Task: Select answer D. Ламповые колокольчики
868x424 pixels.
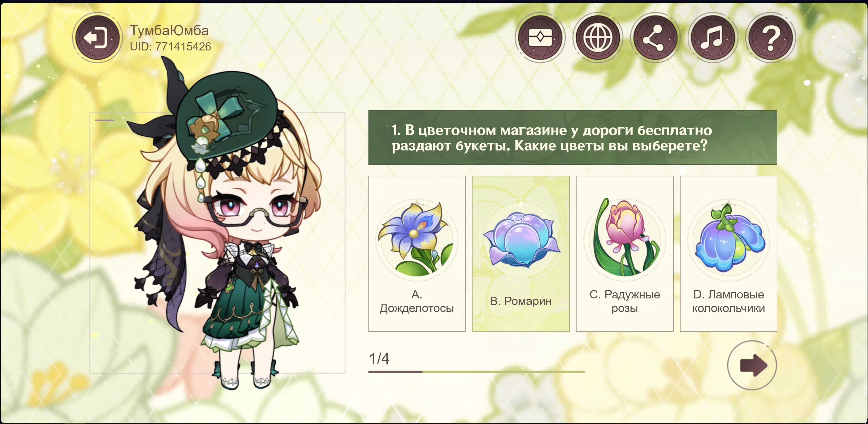Action: click(x=729, y=254)
